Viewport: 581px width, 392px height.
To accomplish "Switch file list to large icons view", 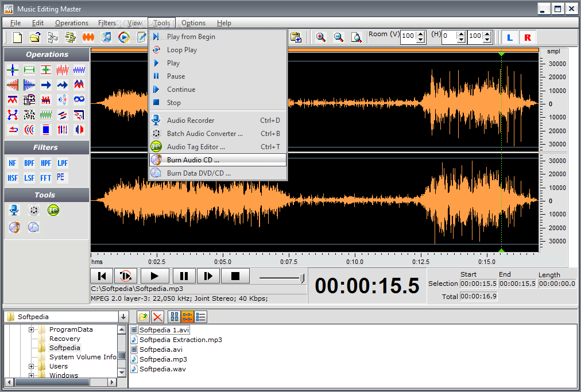I will coord(174,316).
